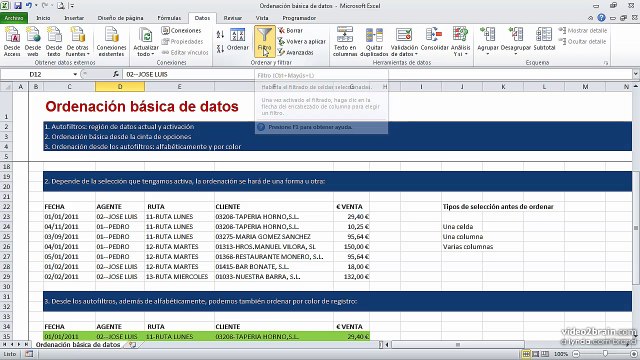Select the row 23 header
The image size is (640, 360).
pyautogui.click(x=7, y=217)
